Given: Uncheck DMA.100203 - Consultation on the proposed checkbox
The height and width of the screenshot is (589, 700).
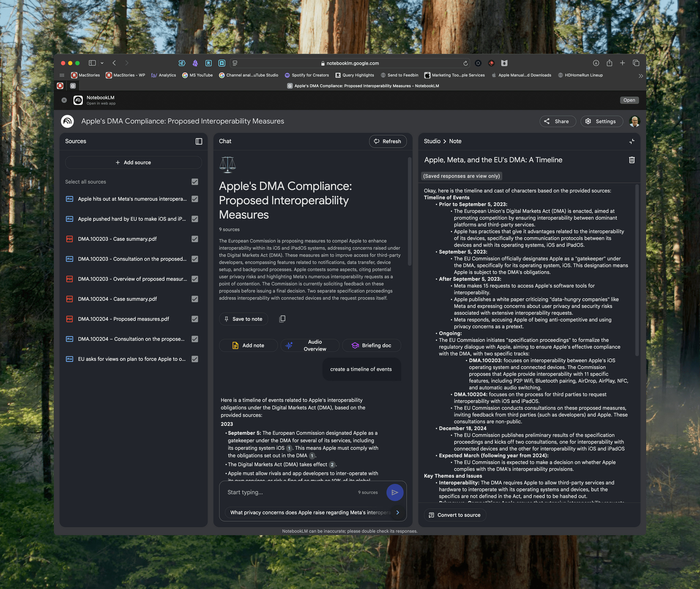Looking at the screenshot, I should coord(195,259).
